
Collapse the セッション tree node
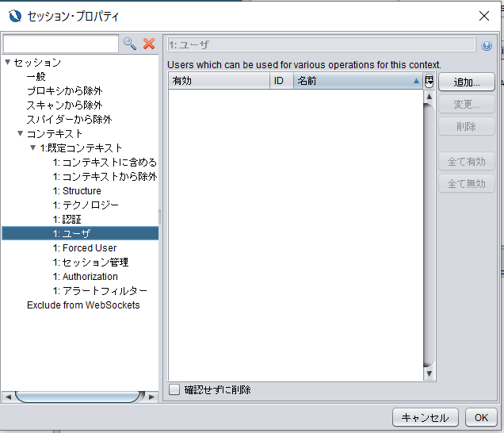pyautogui.click(x=8, y=62)
